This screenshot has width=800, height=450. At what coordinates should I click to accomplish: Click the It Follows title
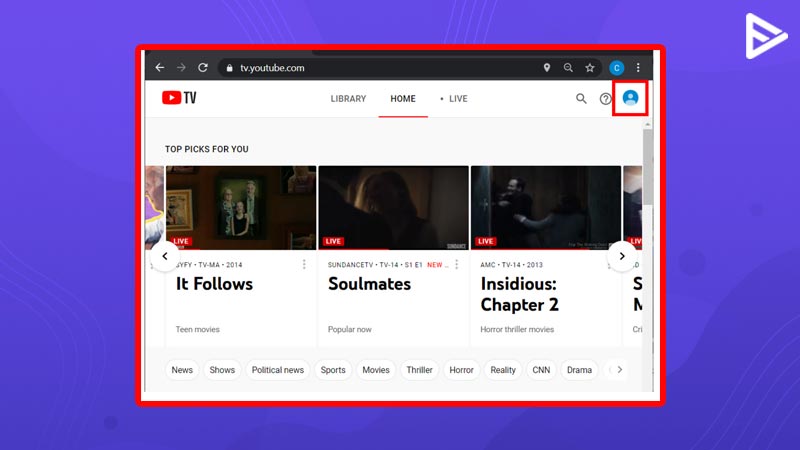[x=214, y=284]
